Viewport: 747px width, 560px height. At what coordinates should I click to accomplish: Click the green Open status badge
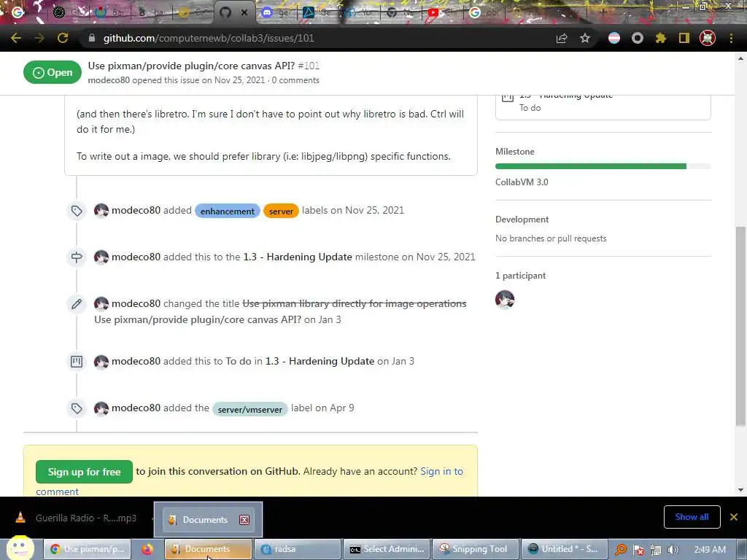click(x=53, y=72)
